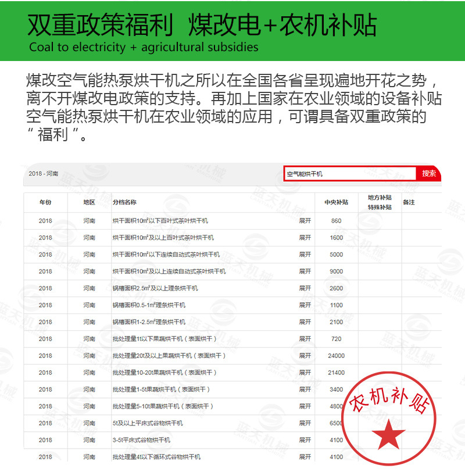Click the 中央补贴 column header
Viewport: 465px width, 476px height.
click(337, 202)
